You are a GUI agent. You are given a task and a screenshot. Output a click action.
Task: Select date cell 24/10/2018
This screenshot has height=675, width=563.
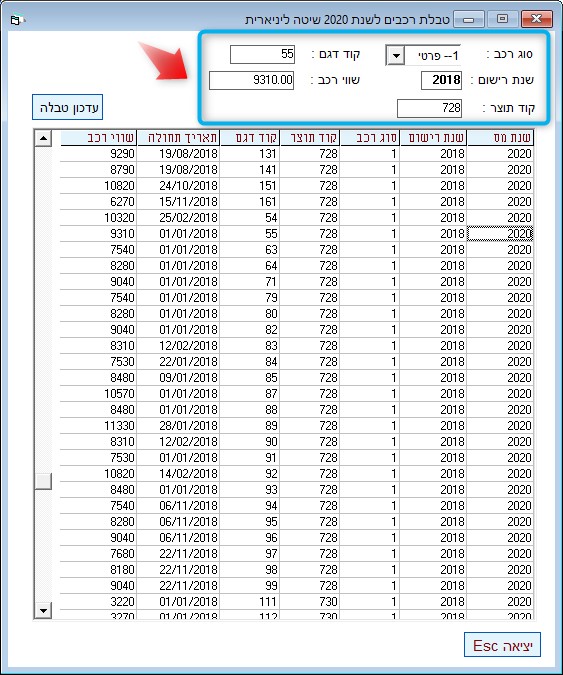pyautogui.click(x=178, y=186)
